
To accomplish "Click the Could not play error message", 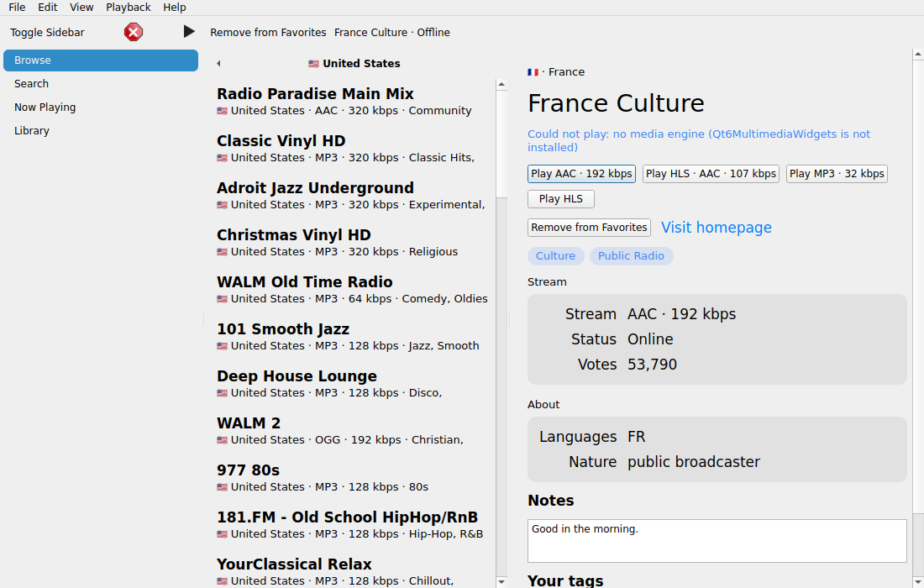I will 699,140.
